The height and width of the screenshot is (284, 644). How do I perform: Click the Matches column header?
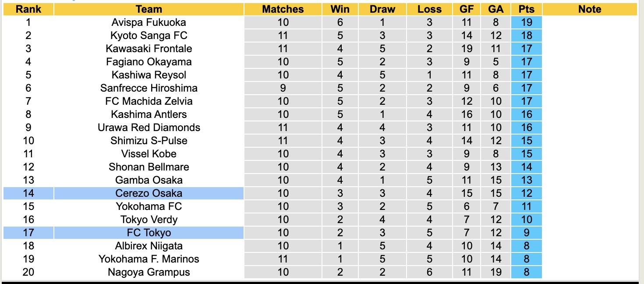click(x=283, y=9)
